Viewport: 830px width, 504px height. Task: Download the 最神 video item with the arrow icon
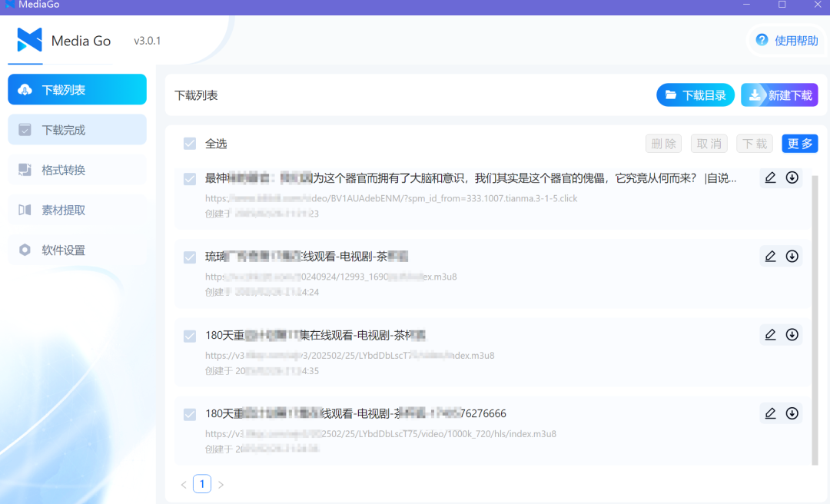(x=792, y=178)
